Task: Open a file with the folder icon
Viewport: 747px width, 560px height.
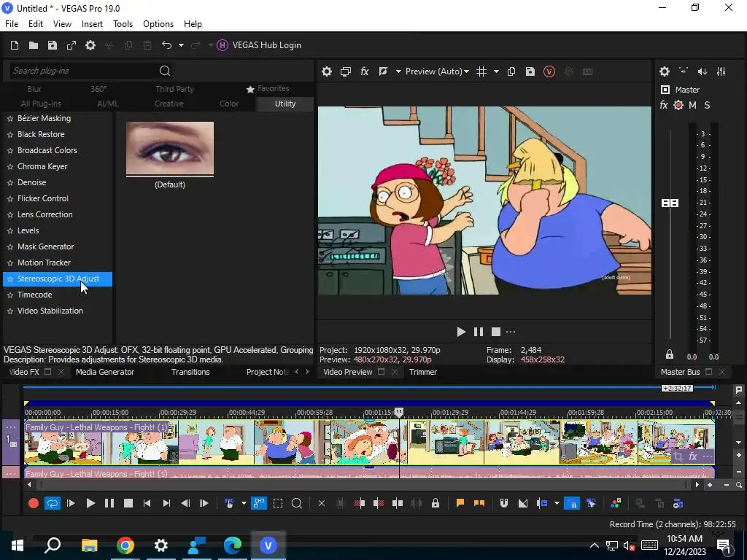Action: point(34,45)
